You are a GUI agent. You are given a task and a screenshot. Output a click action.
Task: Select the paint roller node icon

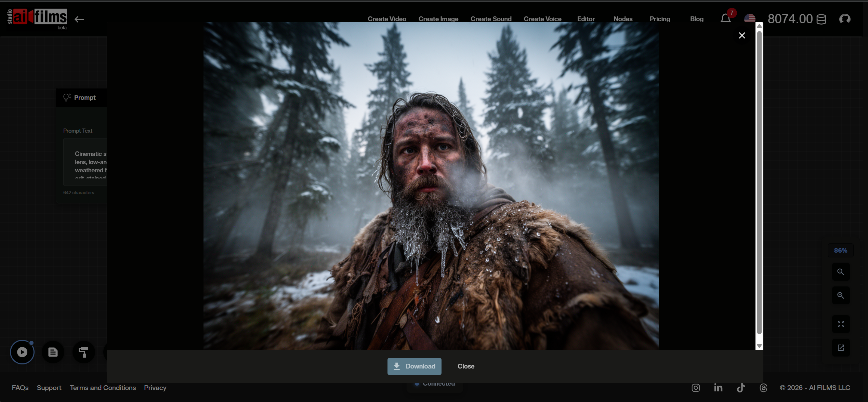tap(83, 352)
